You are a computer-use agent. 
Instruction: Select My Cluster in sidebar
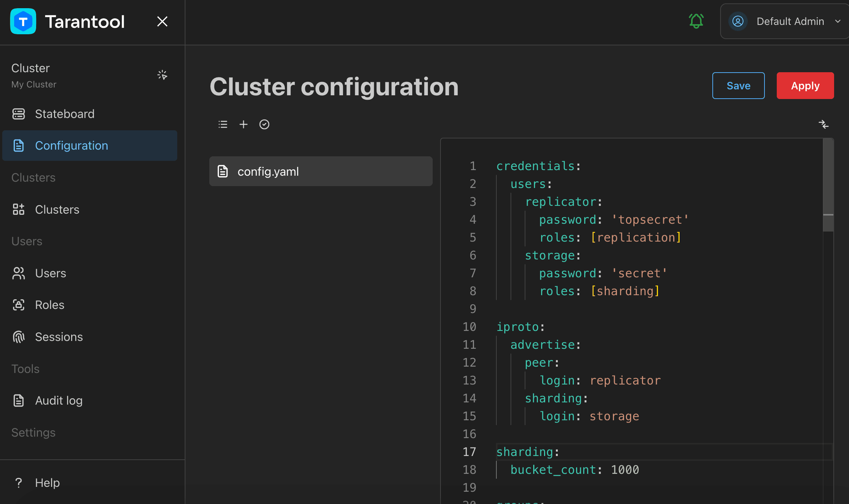(x=34, y=84)
